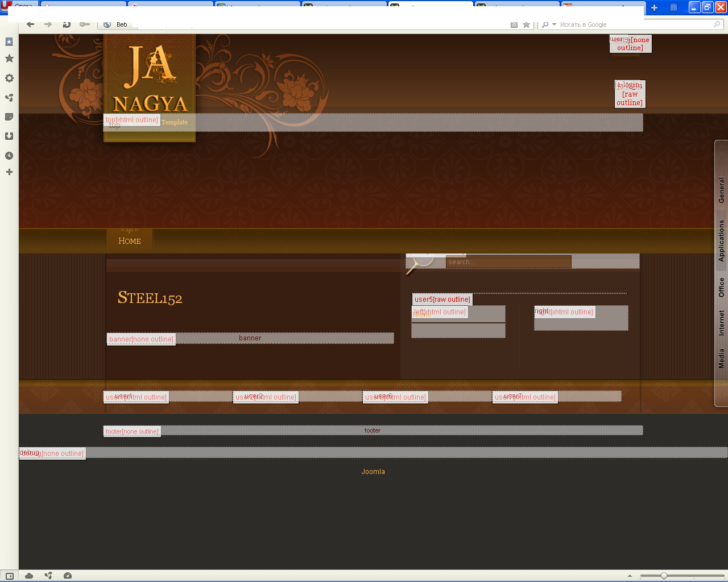Open the Notes panel in sidebar
This screenshot has width=728, height=582.
click(x=9, y=117)
